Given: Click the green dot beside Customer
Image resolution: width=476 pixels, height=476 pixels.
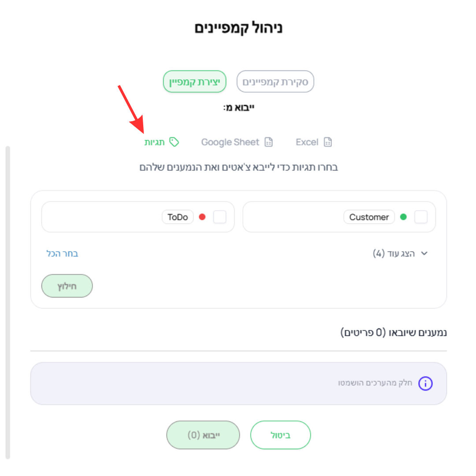Looking at the screenshot, I should pos(403,217).
